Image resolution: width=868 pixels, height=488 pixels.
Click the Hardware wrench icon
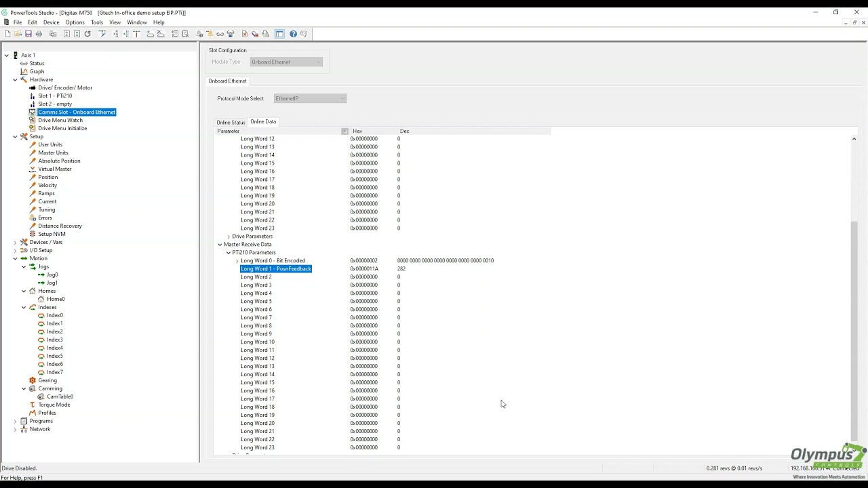pos(24,80)
